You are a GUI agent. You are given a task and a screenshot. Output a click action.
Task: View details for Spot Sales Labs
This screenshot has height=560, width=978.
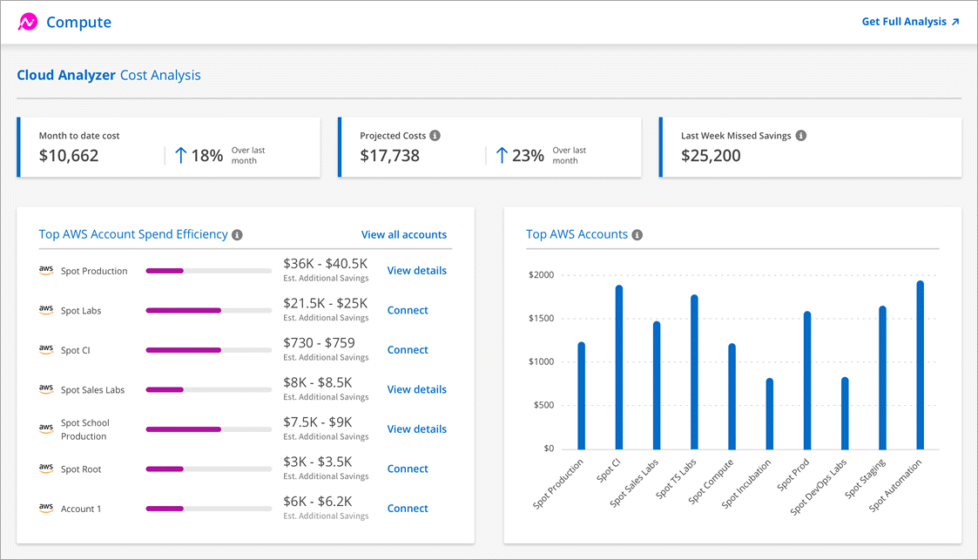[416, 389]
